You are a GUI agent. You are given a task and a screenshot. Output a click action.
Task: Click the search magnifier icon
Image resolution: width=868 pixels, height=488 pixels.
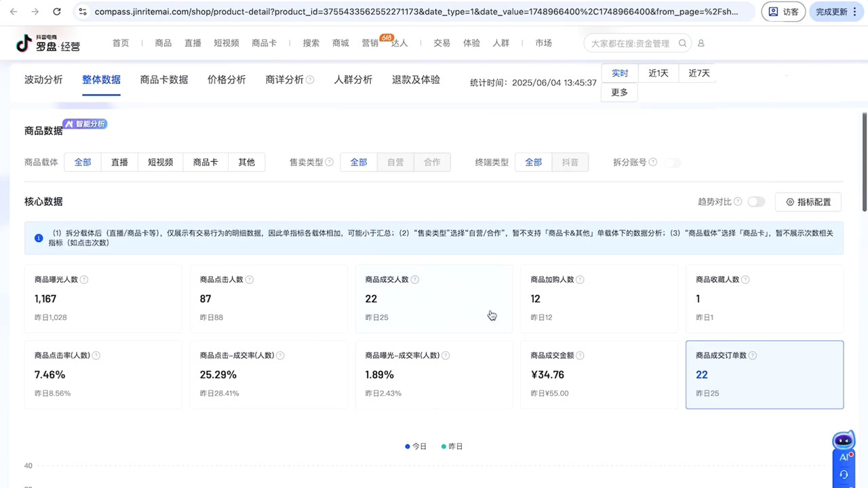(683, 43)
